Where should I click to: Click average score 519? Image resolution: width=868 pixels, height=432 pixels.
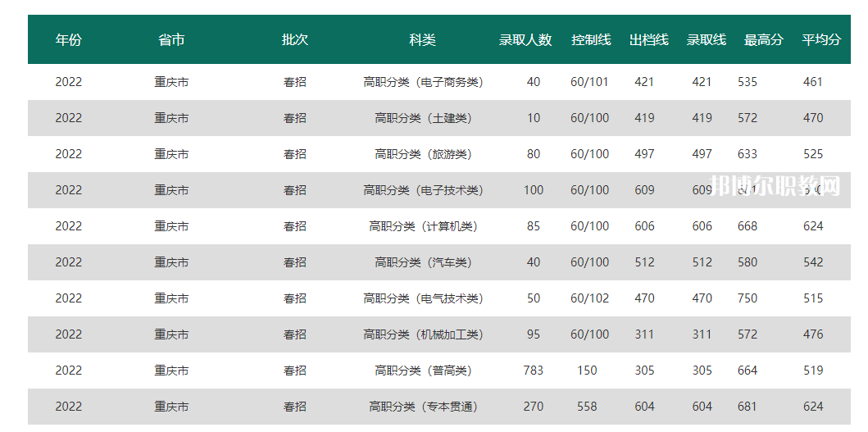tap(812, 370)
